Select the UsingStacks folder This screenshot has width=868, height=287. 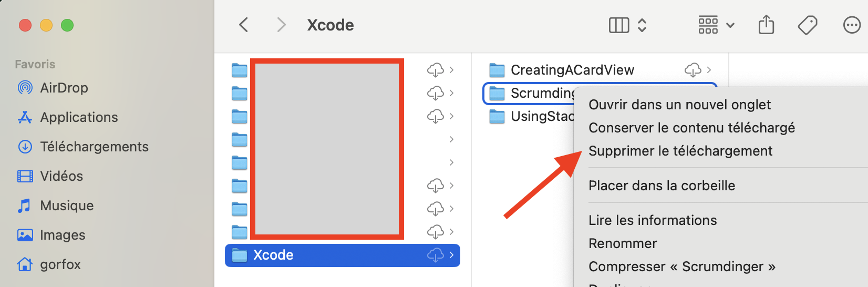[x=541, y=116]
